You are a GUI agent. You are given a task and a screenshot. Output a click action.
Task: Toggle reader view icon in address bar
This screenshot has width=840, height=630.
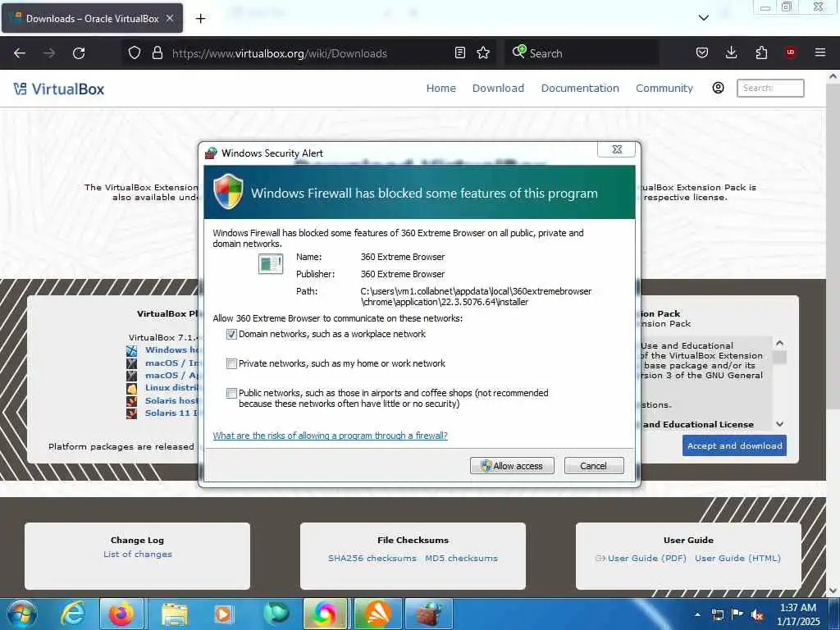pyautogui.click(x=459, y=53)
